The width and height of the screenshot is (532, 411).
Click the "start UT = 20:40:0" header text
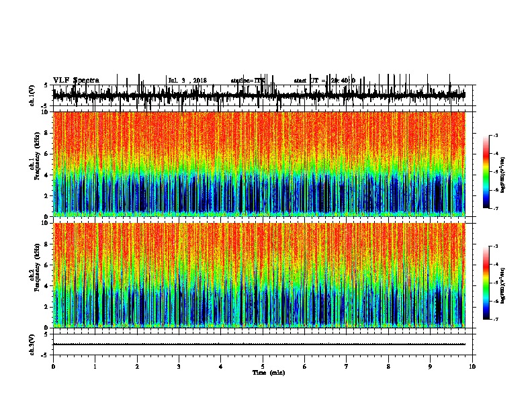[x=324, y=81]
